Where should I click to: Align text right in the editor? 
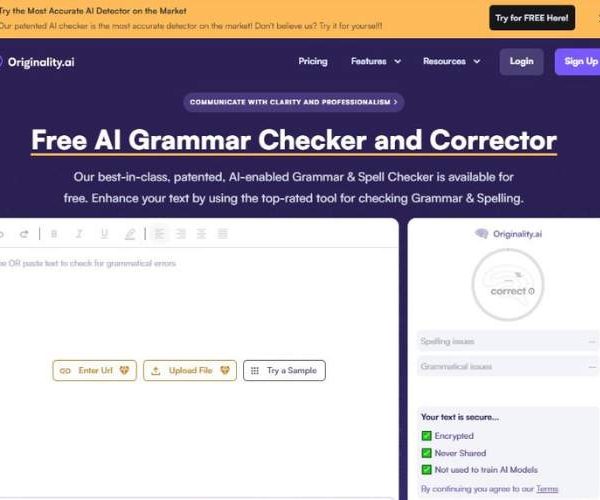(181, 234)
